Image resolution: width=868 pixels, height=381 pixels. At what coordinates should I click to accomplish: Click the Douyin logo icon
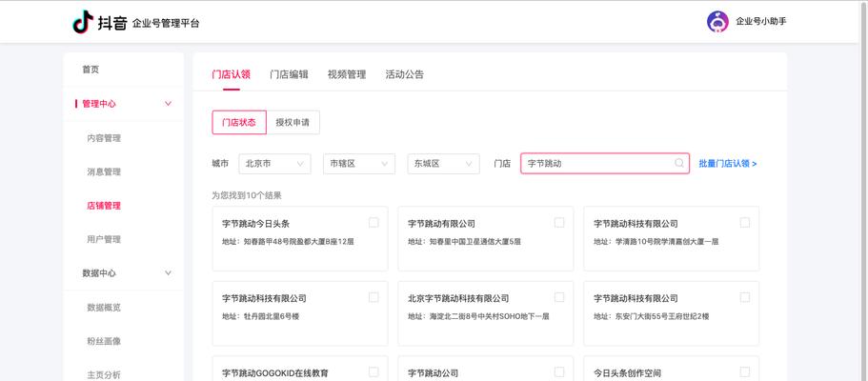(83, 22)
